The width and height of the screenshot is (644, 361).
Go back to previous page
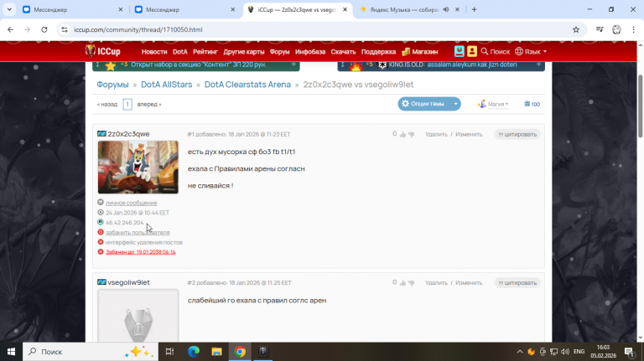(10, 29)
